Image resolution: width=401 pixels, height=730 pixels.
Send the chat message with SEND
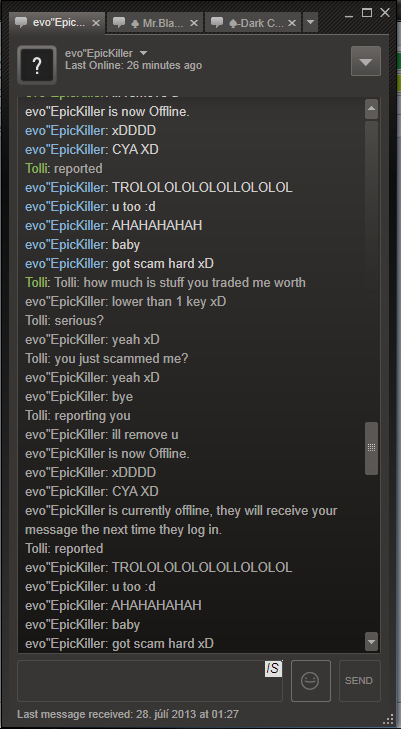coord(359,681)
